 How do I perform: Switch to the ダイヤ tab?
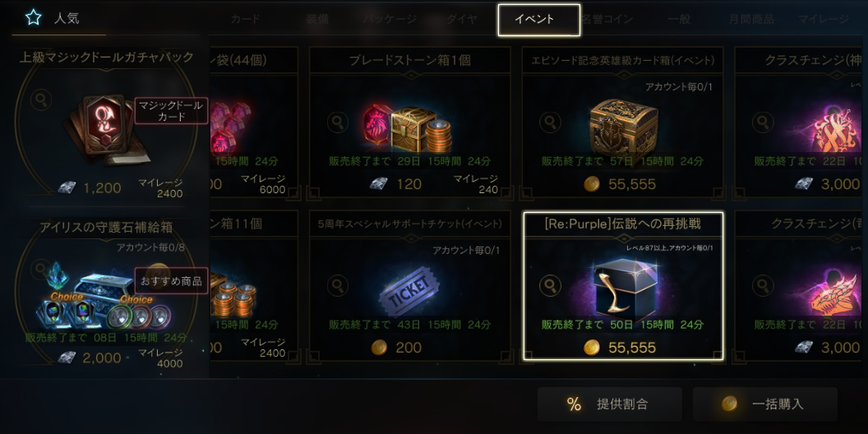462,20
